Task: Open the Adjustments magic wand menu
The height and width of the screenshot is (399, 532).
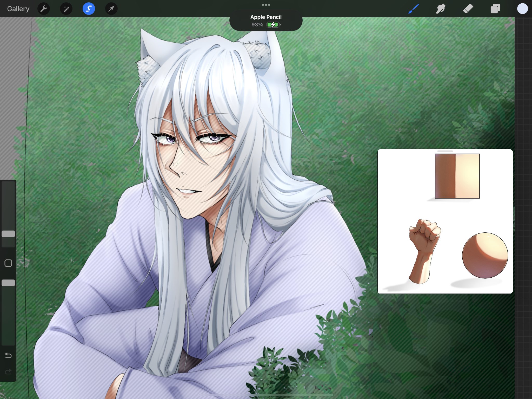Action: [x=66, y=9]
